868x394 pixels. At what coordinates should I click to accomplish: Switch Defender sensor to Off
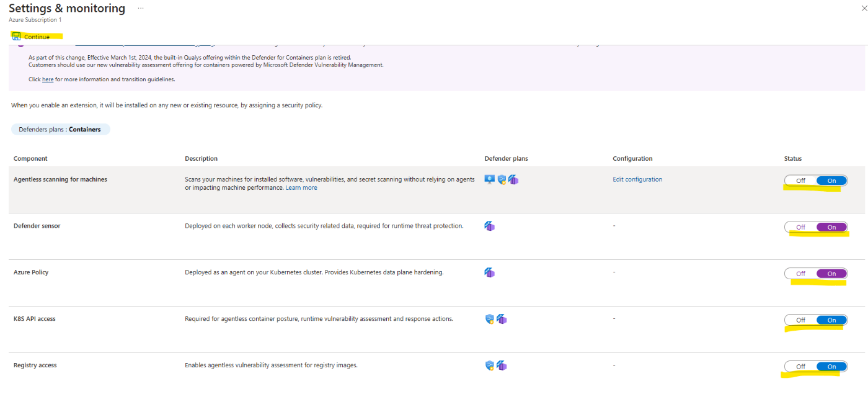pos(800,227)
